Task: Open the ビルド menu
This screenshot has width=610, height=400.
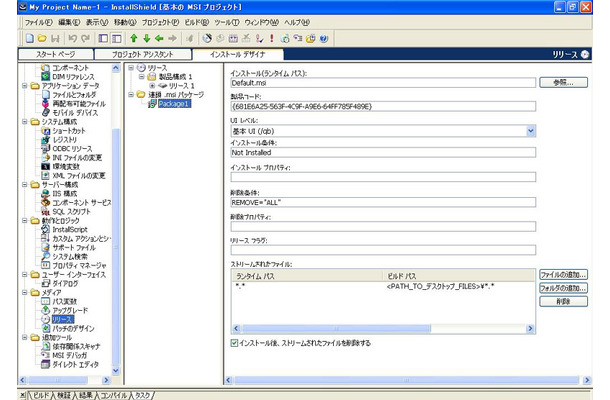Action: 196,23
